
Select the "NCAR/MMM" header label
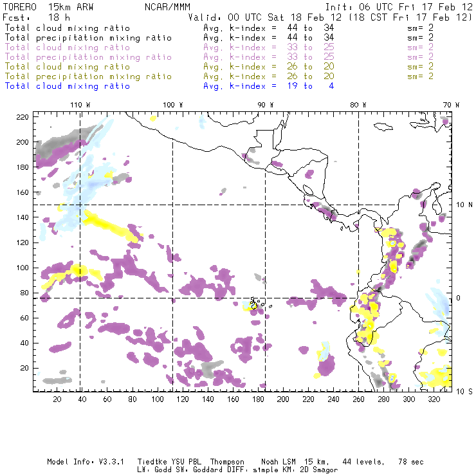click(167, 7)
